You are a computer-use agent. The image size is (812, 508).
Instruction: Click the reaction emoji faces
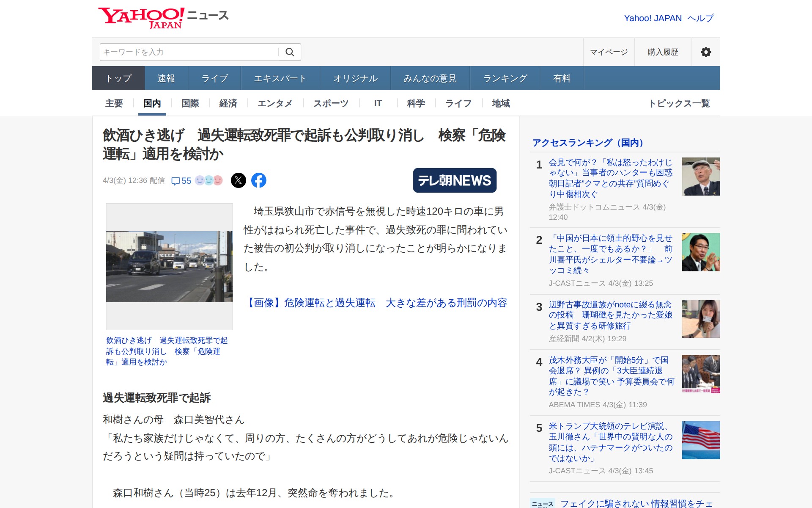coord(208,180)
